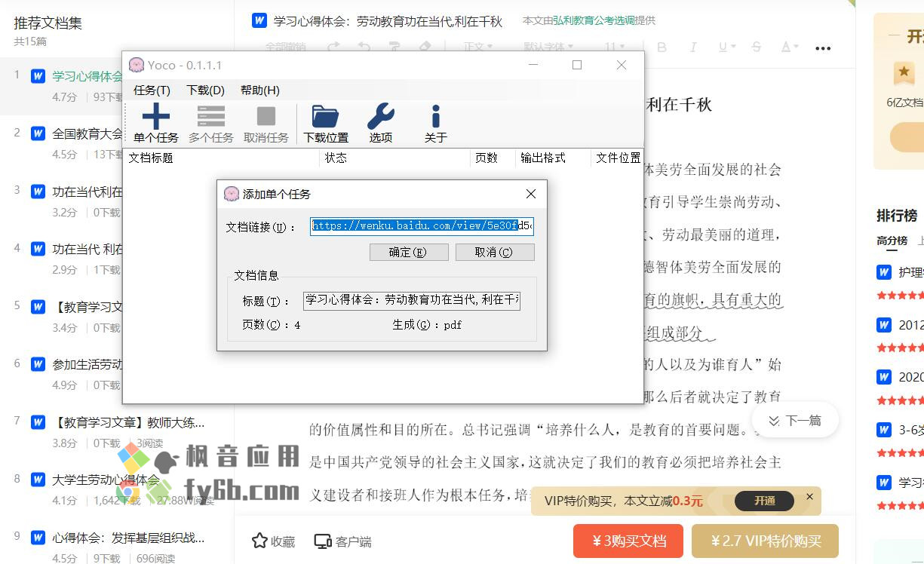Open 选项 wrench icon in Yoco

381,117
